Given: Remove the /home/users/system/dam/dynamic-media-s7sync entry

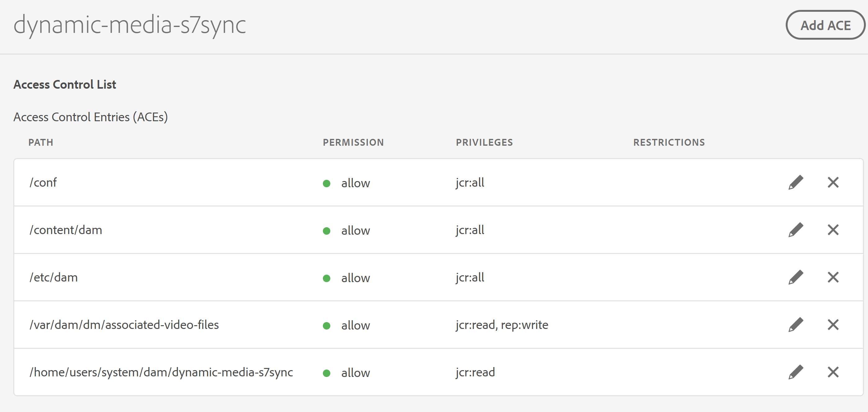Looking at the screenshot, I should pyautogui.click(x=833, y=372).
